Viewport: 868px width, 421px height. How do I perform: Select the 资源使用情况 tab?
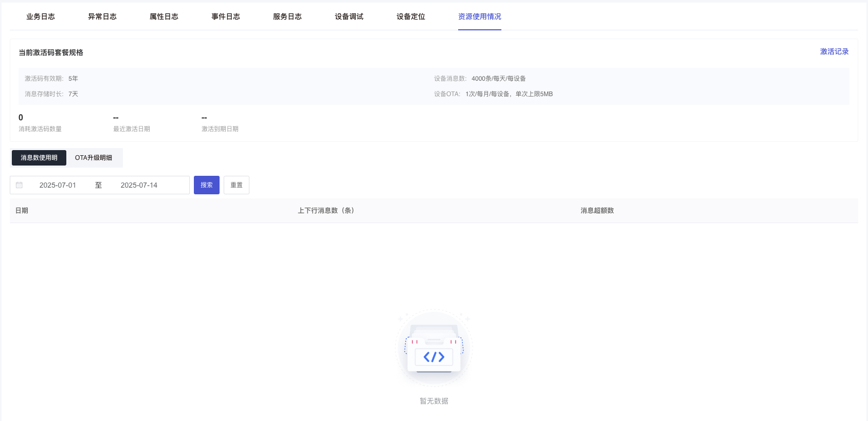click(x=479, y=16)
